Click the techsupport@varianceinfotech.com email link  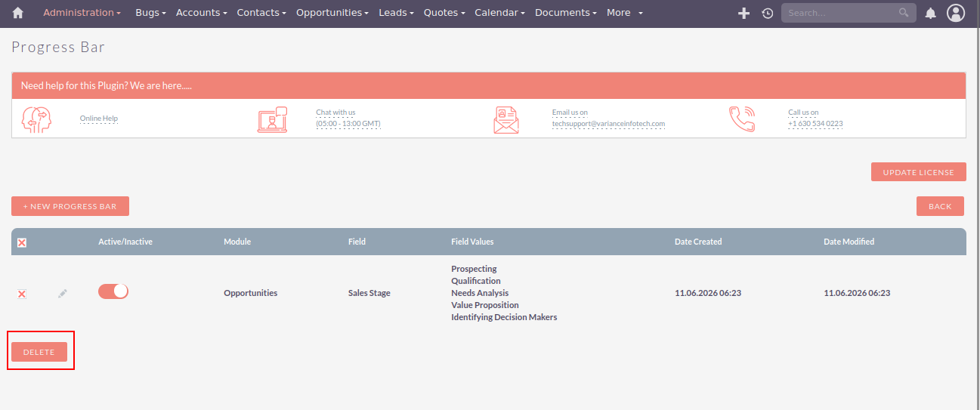tap(608, 123)
